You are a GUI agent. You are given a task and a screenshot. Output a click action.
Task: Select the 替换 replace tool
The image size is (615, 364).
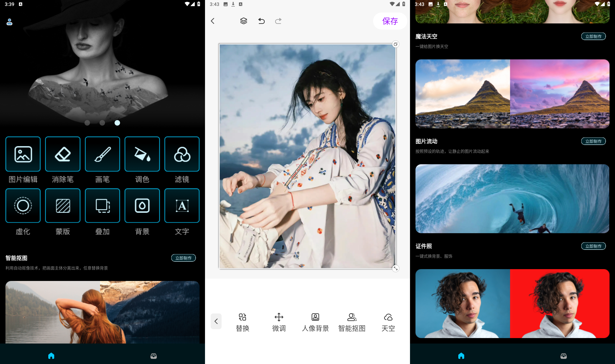pos(243,322)
